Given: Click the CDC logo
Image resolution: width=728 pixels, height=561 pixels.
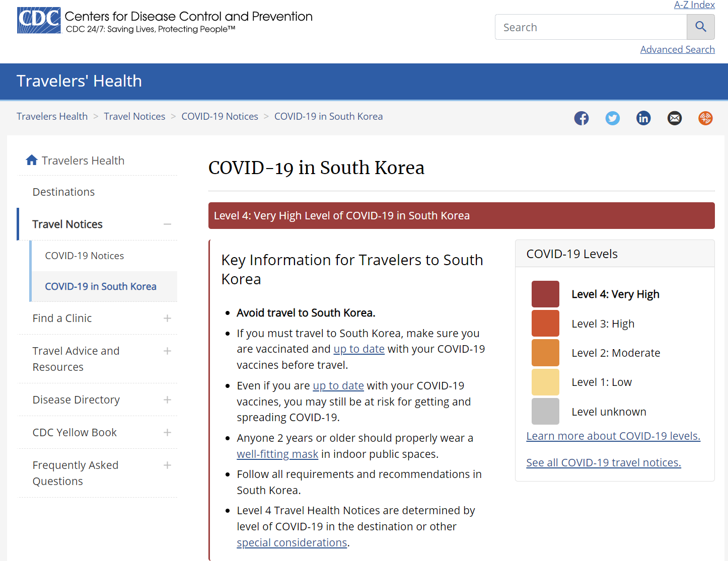Looking at the screenshot, I should [x=39, y=20].
